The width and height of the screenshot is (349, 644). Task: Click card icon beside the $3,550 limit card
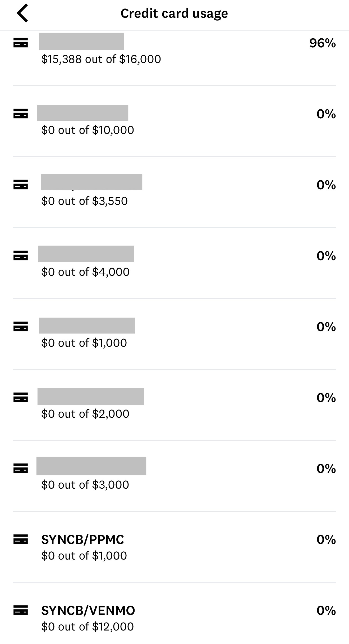(x=21, y=185)
